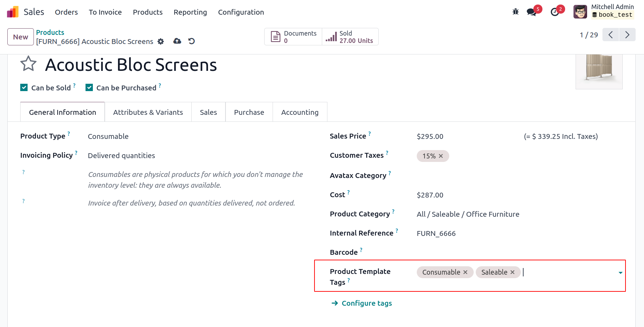This screenshot has height=327, width=644.
Task: Click the Acoustic Bloc Screens product image
Action: [599, 70]
